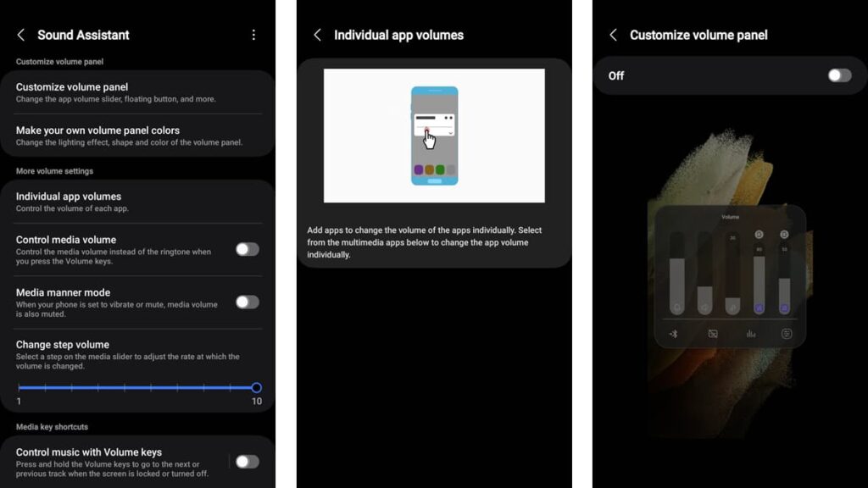Enable the Control media volume switch

click(x=247, y=249)
